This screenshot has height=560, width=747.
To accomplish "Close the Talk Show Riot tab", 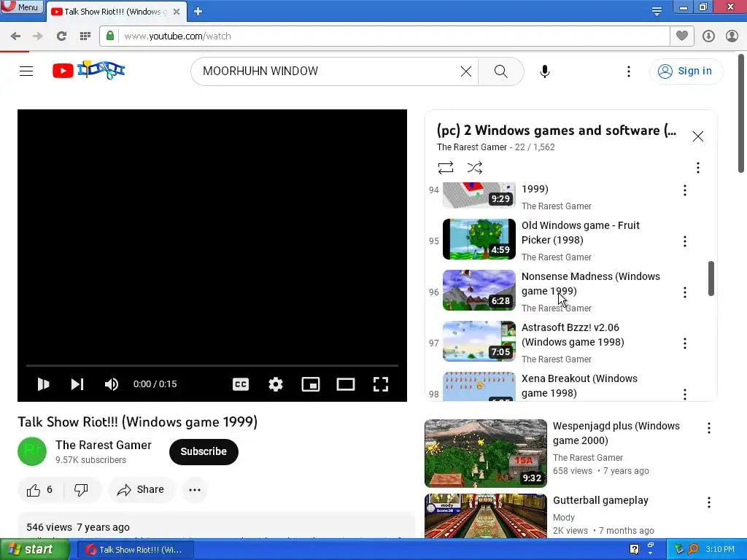I will pos(177,12).
